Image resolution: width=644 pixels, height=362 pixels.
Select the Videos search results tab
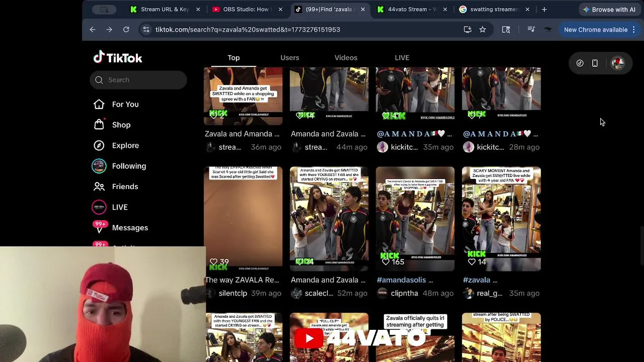click(346, 58)
